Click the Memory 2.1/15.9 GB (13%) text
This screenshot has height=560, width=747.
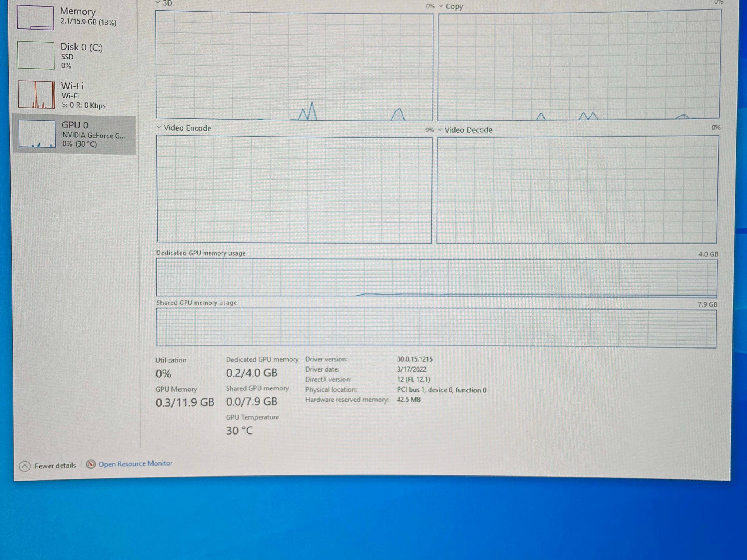pos(88,22)
